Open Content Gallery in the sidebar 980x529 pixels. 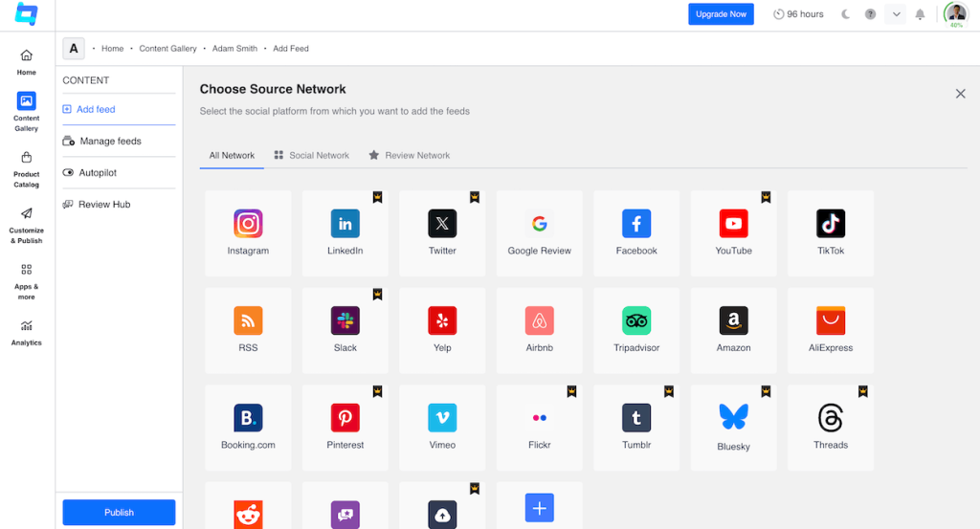pyautogui.click(x=26, y=112)
